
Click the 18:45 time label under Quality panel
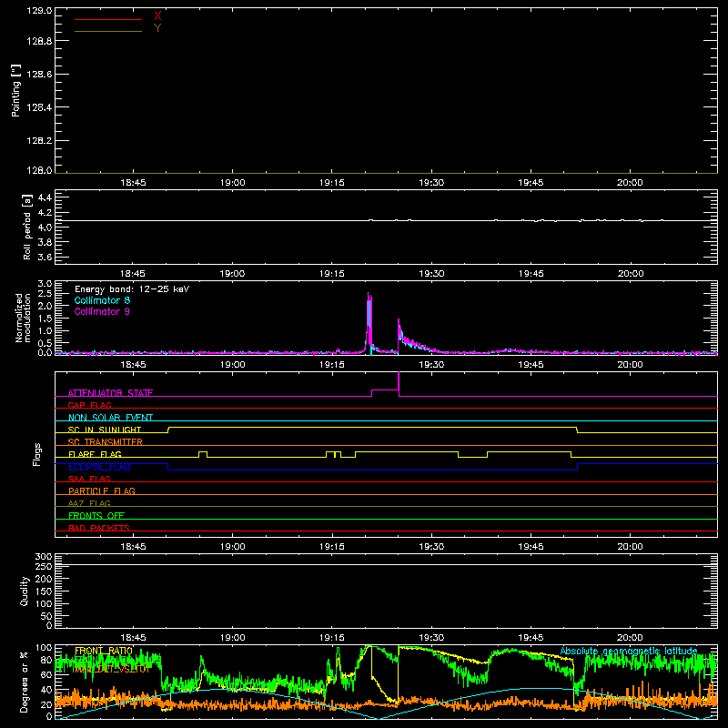pos(133,638)
